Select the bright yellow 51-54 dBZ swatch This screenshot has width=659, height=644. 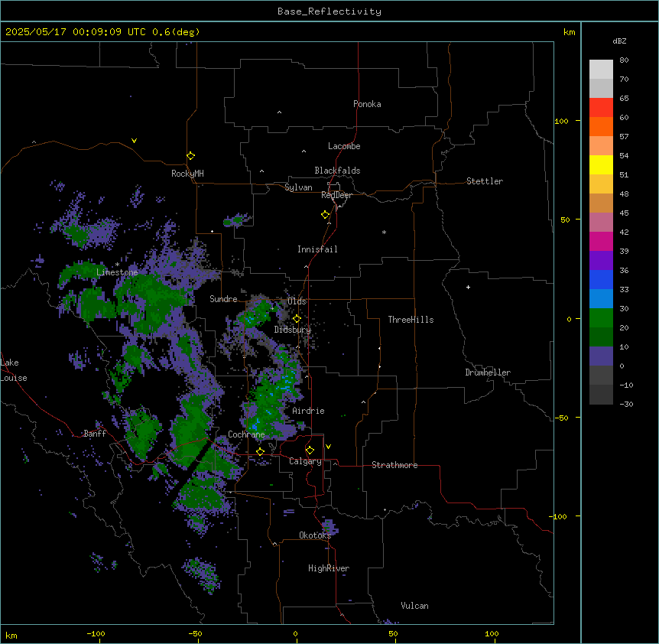[601, 164]
